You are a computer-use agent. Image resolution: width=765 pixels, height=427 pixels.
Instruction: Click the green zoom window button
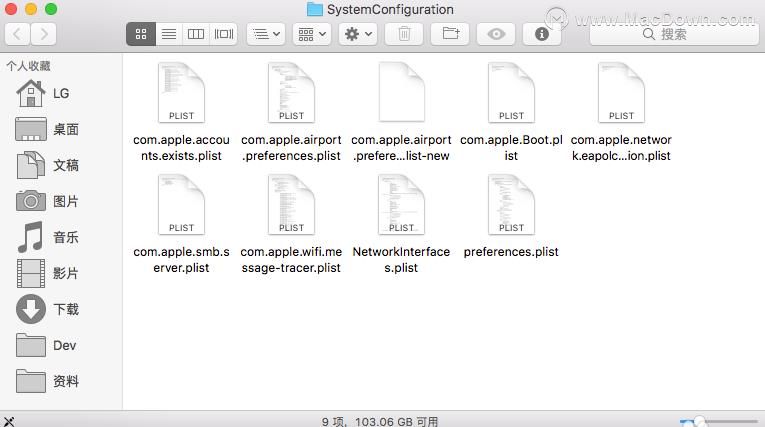click(x=51, y=9)
